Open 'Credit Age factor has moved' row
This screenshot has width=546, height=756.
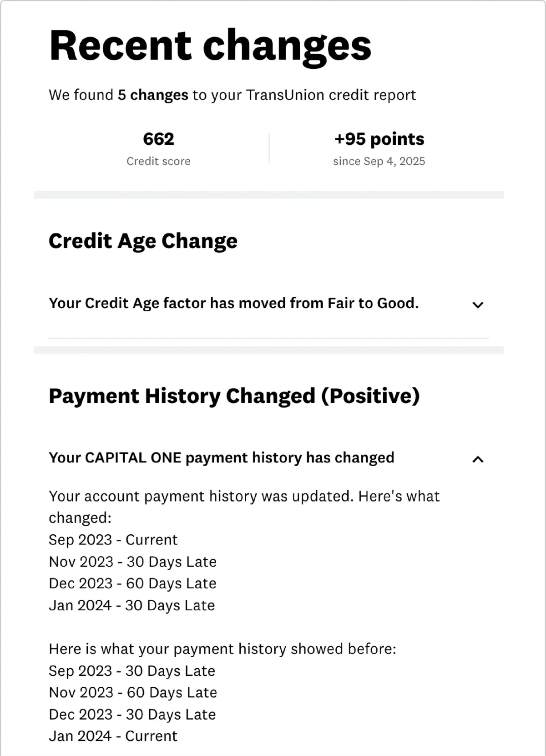(268, 304)
